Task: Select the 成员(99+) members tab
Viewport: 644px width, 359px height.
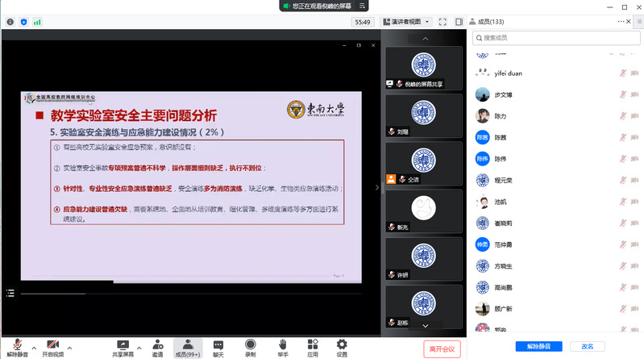Action: (187, 347)
